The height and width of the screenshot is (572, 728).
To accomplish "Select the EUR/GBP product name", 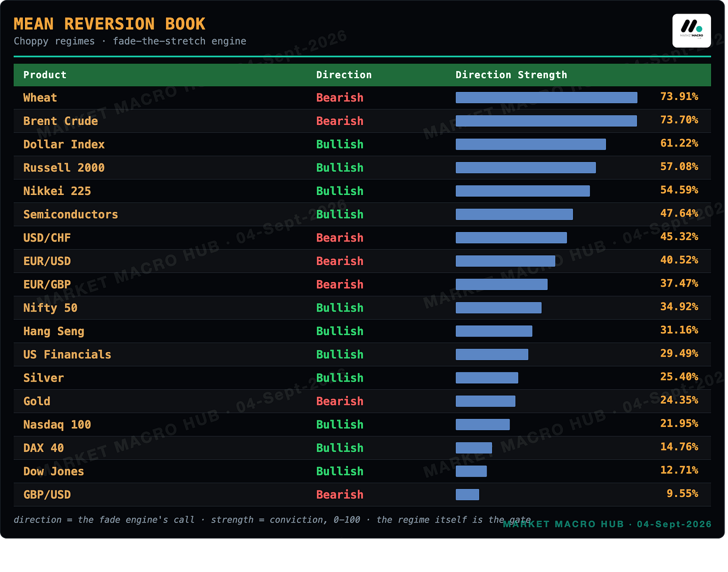I will pyautogui.click(x=47, y=284).
